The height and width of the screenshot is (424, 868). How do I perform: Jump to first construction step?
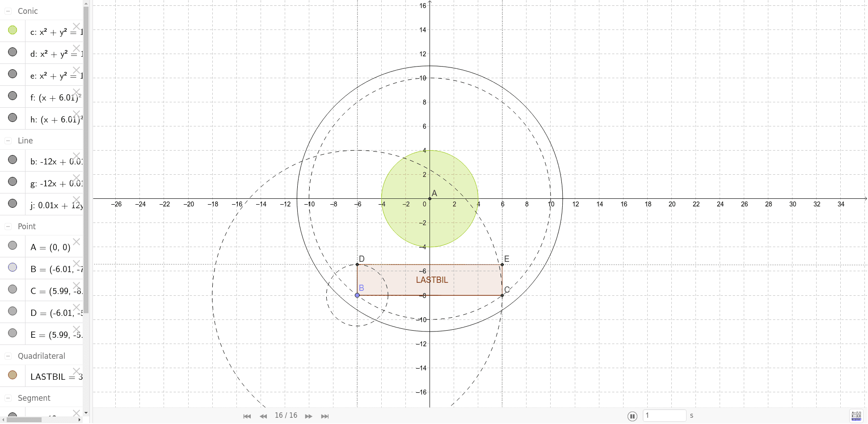(x=247, y=416)
